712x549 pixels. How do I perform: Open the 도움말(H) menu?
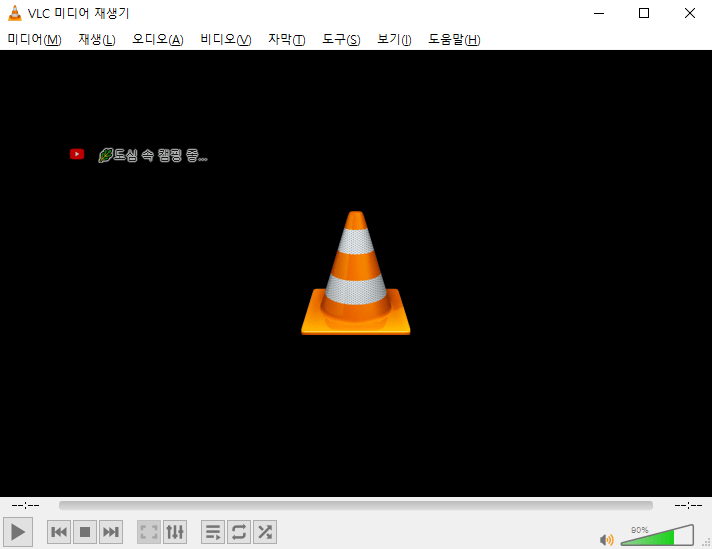tap(454, 40)
